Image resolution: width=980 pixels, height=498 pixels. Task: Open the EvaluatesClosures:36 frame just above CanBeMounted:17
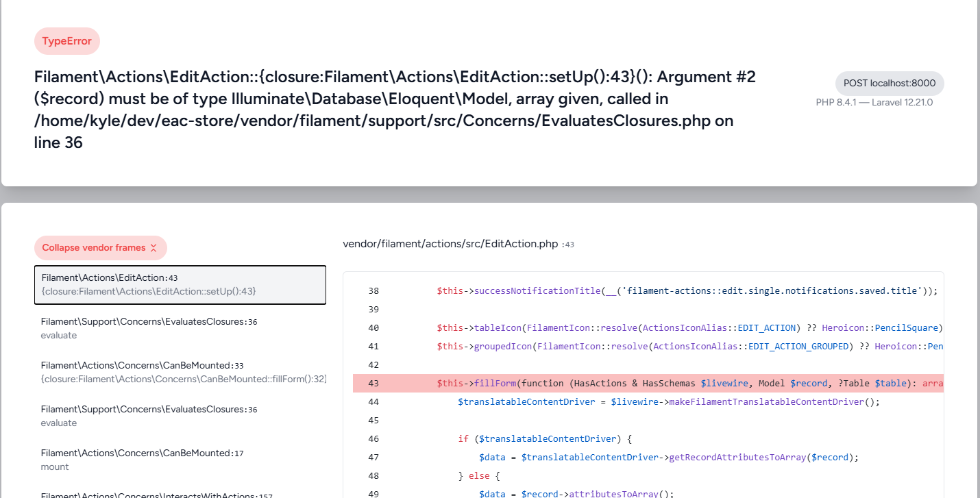pos(180,416)
